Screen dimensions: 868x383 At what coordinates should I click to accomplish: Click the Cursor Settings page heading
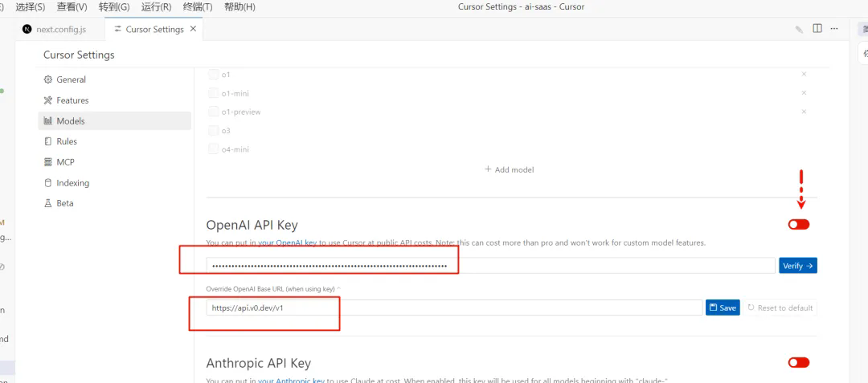[79, 55]
